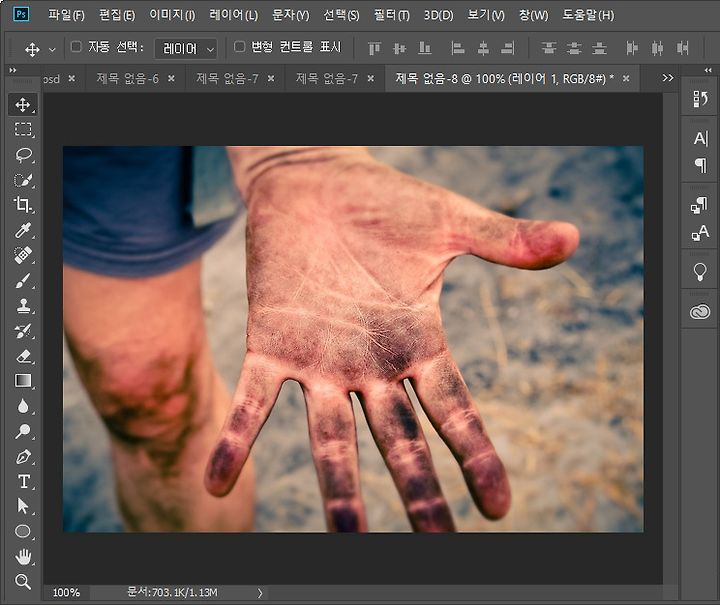
Task: Open the 3D(D) menu
Action: tap(438, 15)
